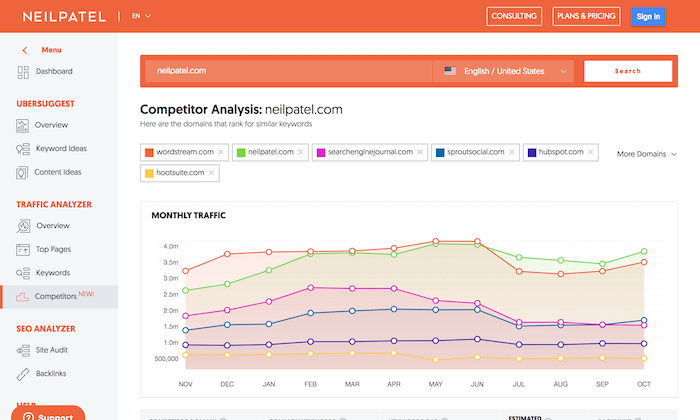The width and height of the screenshot is (700, 420).
Task: Click the Competitors chart icon
Action: [23, 296]
